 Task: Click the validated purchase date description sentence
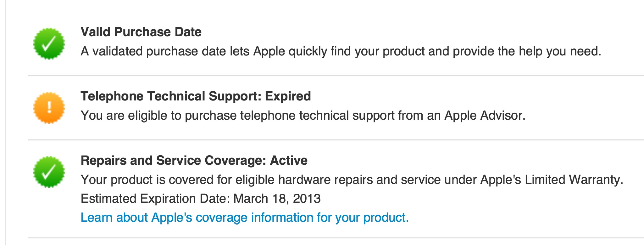341,51
